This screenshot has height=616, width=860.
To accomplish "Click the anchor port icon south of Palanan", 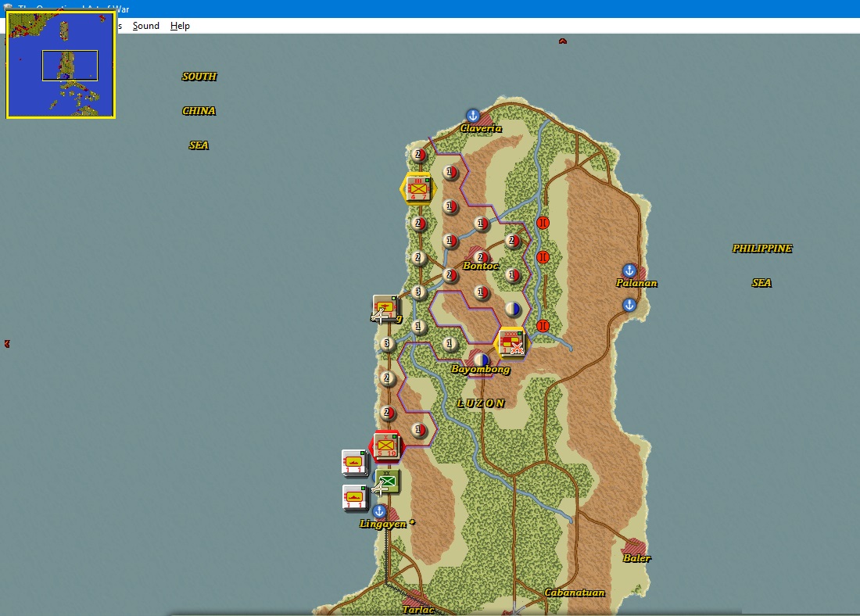I will 629,305.
